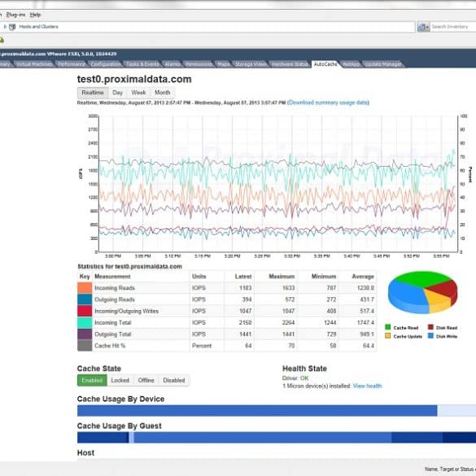The height and width of the screenshot is (476, 476).
Task: Switch to the Update Manager tab
Action: (382, 64)
